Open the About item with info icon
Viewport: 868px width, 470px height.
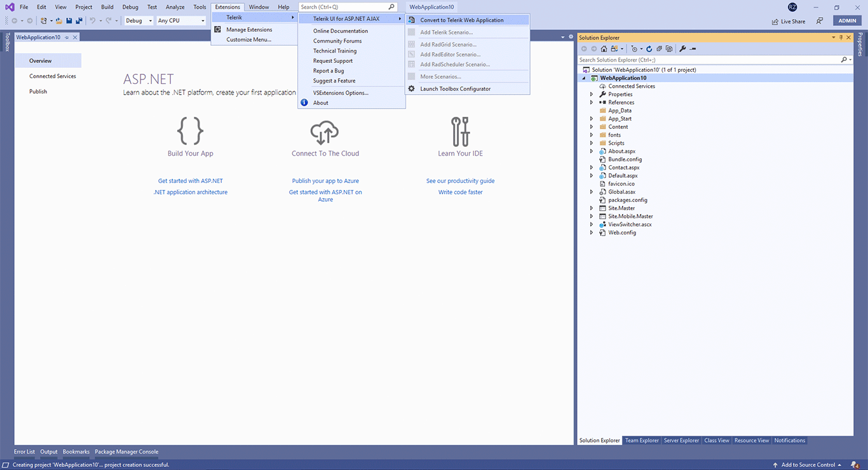(320, 102)
